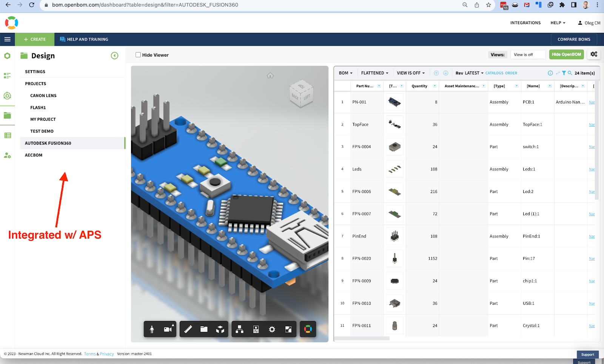
Task: Open the Model Browser tree icon
Action: pos(239,329)
